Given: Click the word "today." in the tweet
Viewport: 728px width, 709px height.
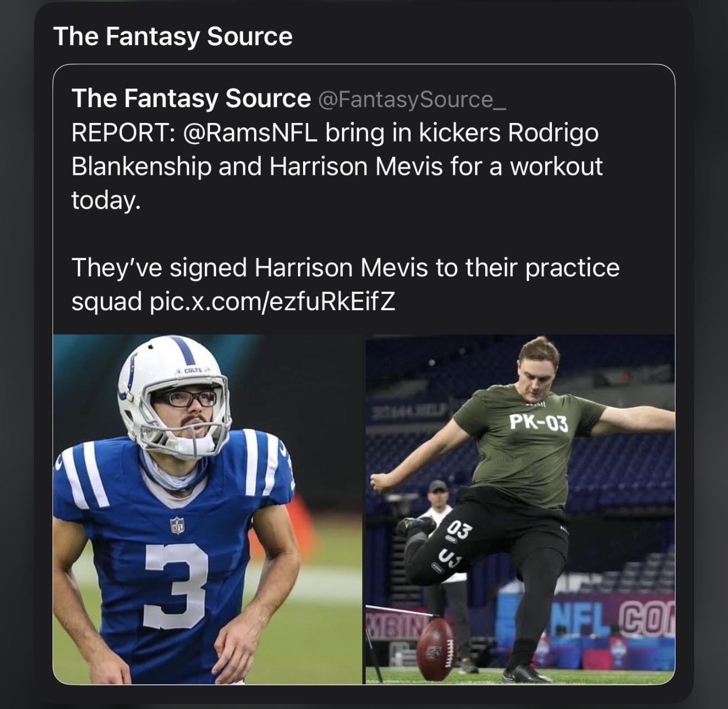Looking at the screenshot, I should point(105,200).
